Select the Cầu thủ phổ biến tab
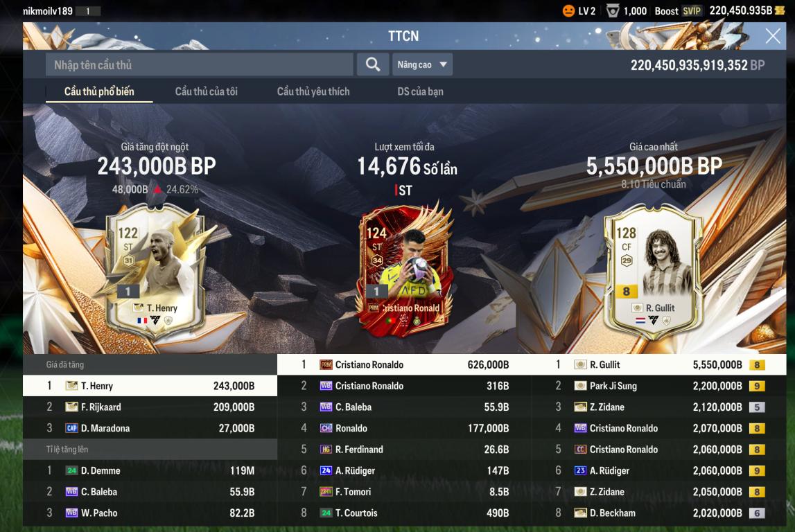The height and width of the screenshot is (532, 795). 99,91
